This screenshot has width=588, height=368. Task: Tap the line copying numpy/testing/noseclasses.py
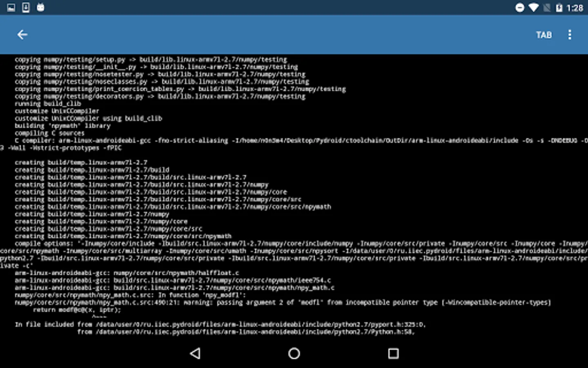coord(162,82)
